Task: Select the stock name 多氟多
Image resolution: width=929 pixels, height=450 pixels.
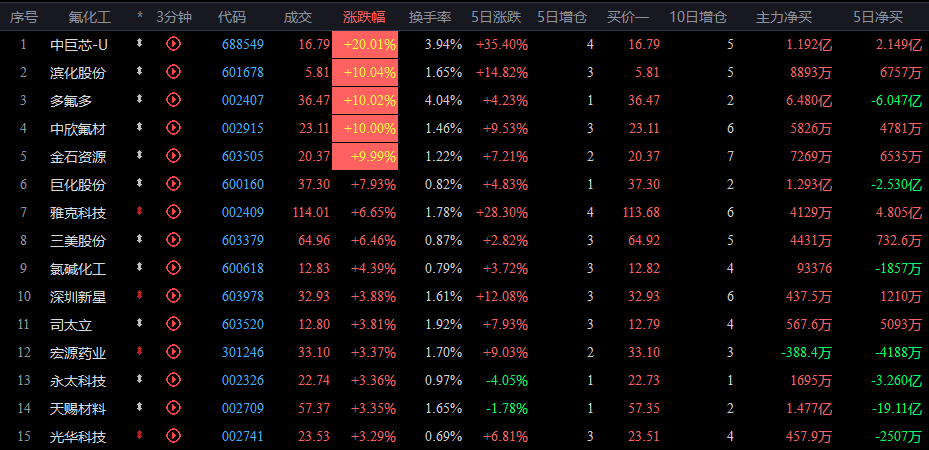Action: 71,101
